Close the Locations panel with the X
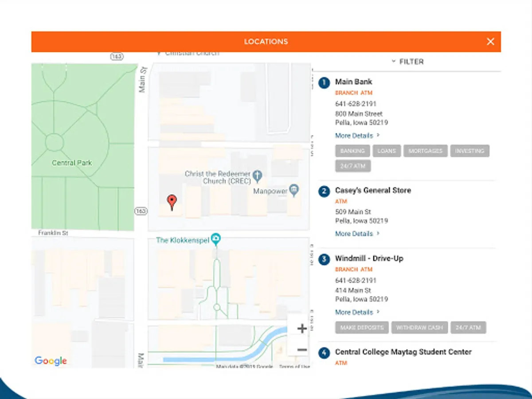Image resolution: width=532 pixels, height=399 pixels. coord(490,42)
